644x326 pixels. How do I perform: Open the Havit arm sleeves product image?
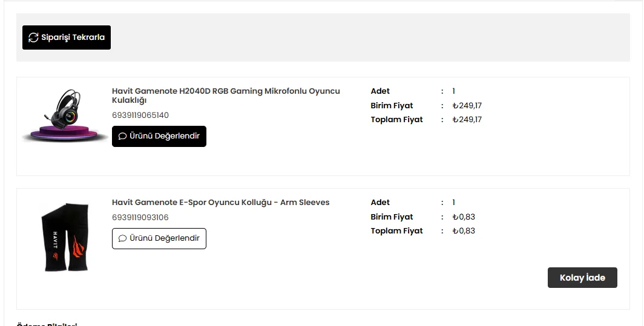(x=65, y=238)
